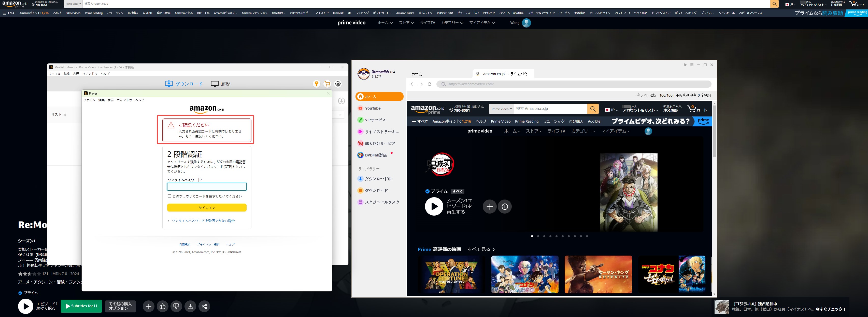Click StreamFab page vertical scrollbar
This screenshot has height=317, width=868.
point(714,131)
